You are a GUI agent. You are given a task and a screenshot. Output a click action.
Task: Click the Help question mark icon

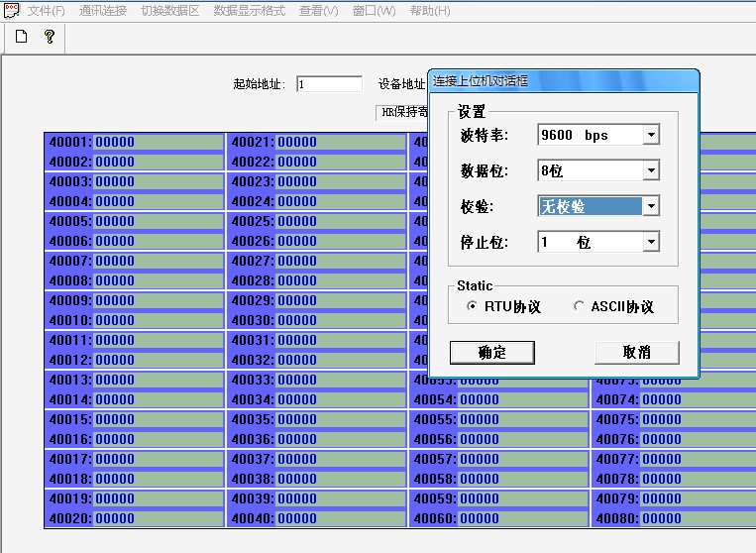click(49, 37)
